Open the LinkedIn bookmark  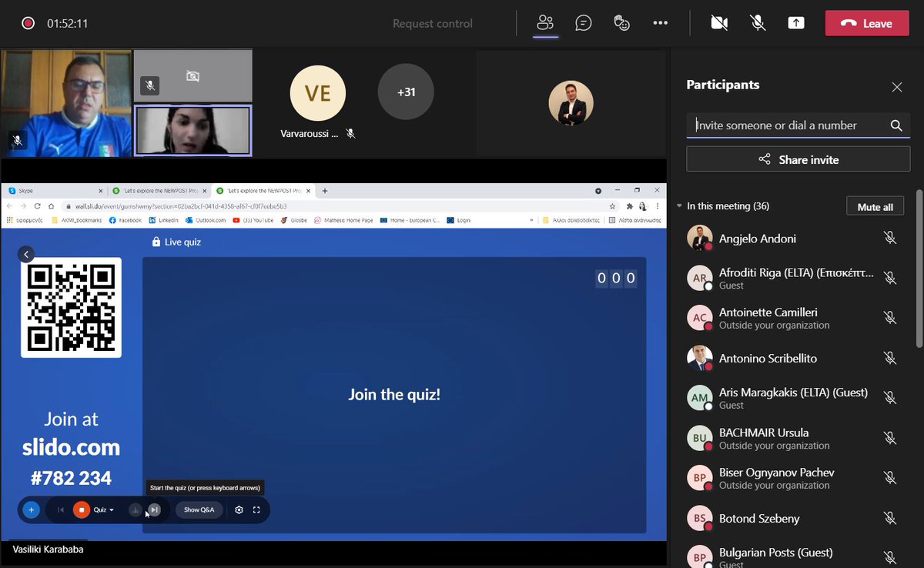click(x=163, y=220)
